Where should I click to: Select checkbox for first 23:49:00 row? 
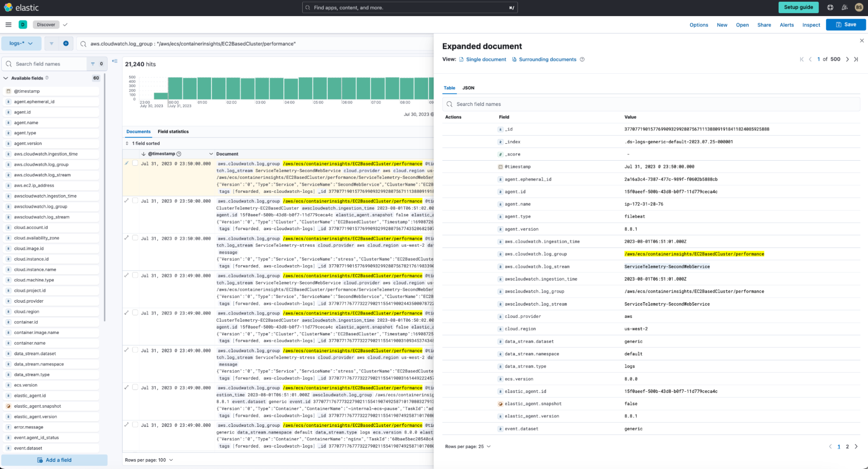(x=135, y=275)
